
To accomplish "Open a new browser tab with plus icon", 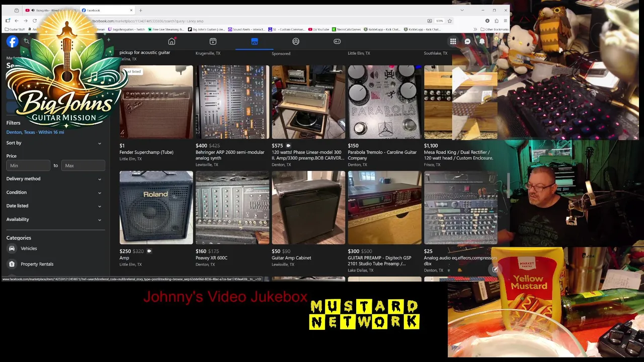I will pos(140,10).
